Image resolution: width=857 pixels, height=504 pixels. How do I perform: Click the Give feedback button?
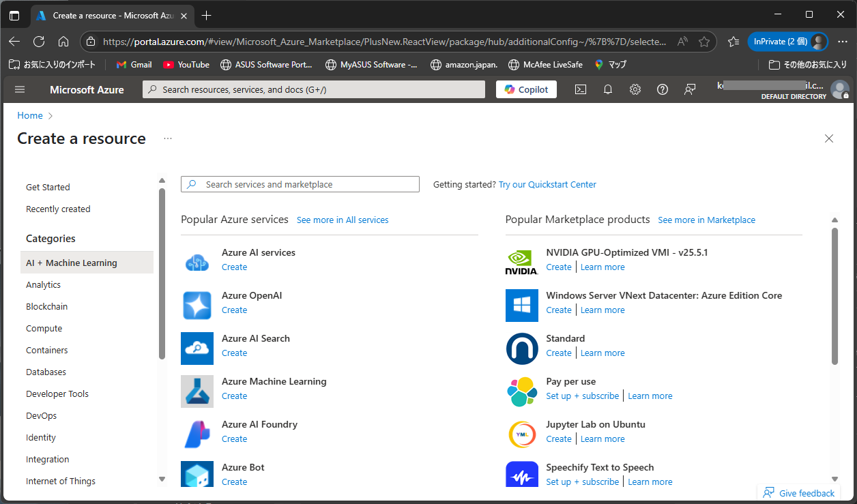[x=799, y=493]
